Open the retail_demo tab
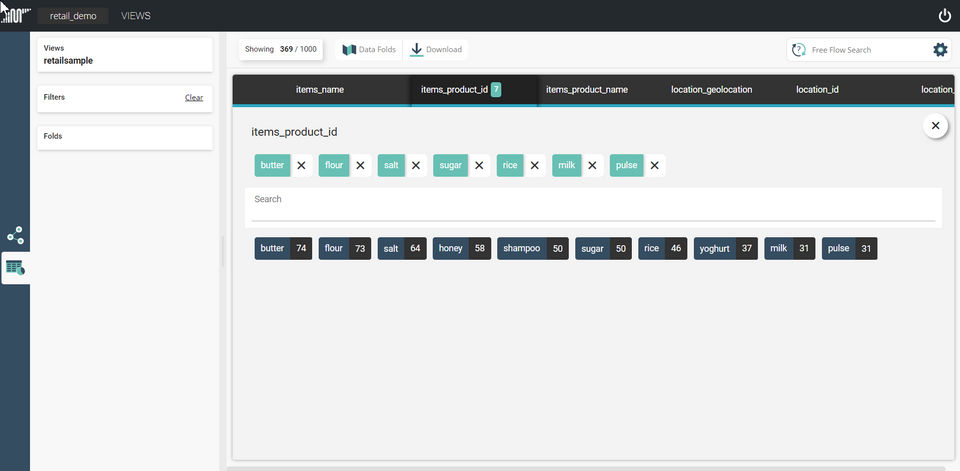The image size is (960, 471). [73, 16]
